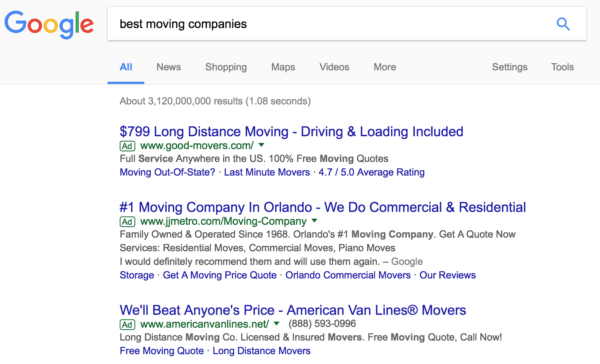Select the All results tab

(126, 67)
